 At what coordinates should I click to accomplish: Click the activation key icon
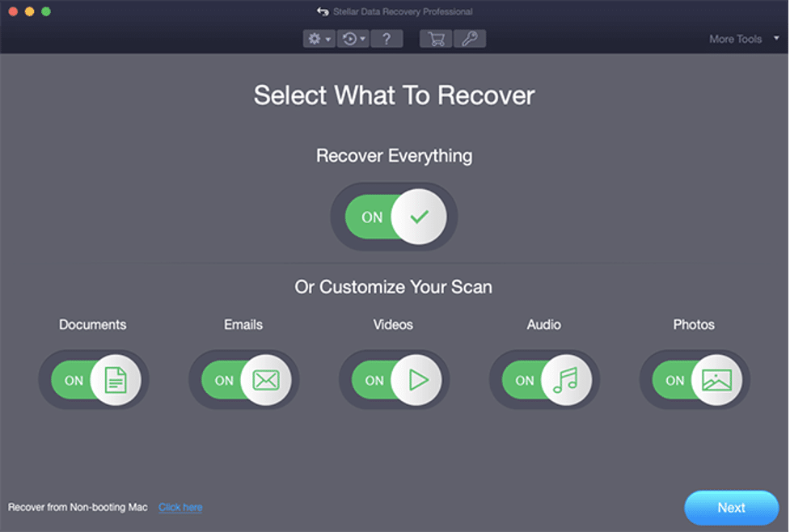point(470,38)
